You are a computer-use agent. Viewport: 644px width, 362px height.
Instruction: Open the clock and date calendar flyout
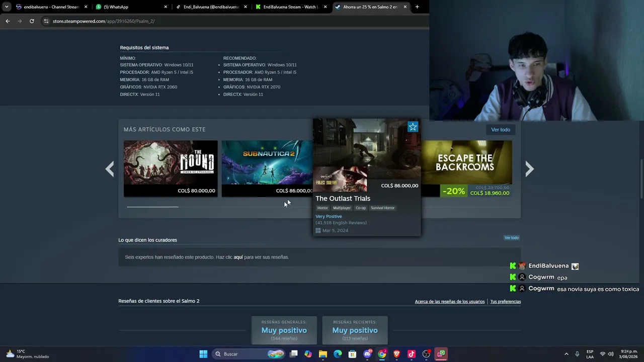point(629,354)
